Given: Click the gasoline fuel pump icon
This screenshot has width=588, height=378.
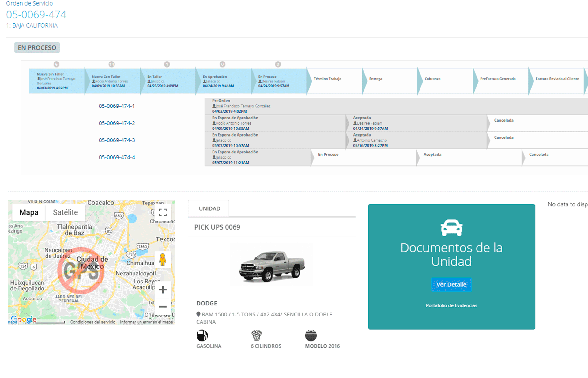Looking at the screenshot, I should tap(202, 335).
